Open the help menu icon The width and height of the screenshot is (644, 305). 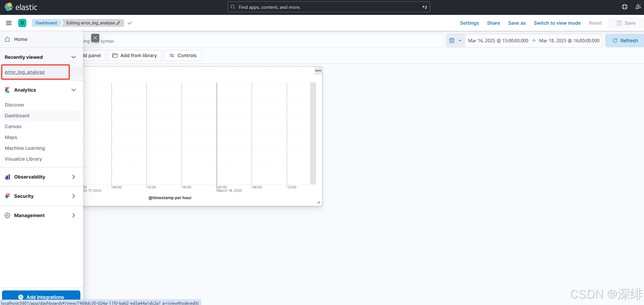pyautogui.click(x=625, y=7)
